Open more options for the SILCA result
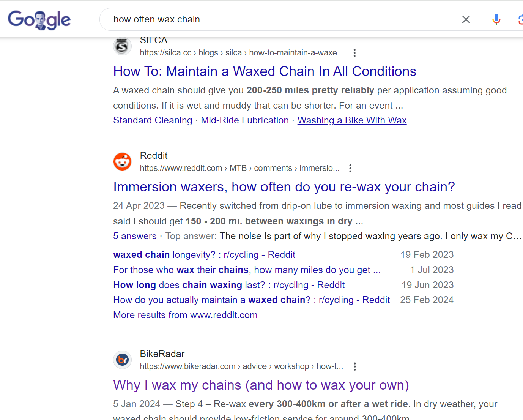523x420 pixels. [354, 53]
